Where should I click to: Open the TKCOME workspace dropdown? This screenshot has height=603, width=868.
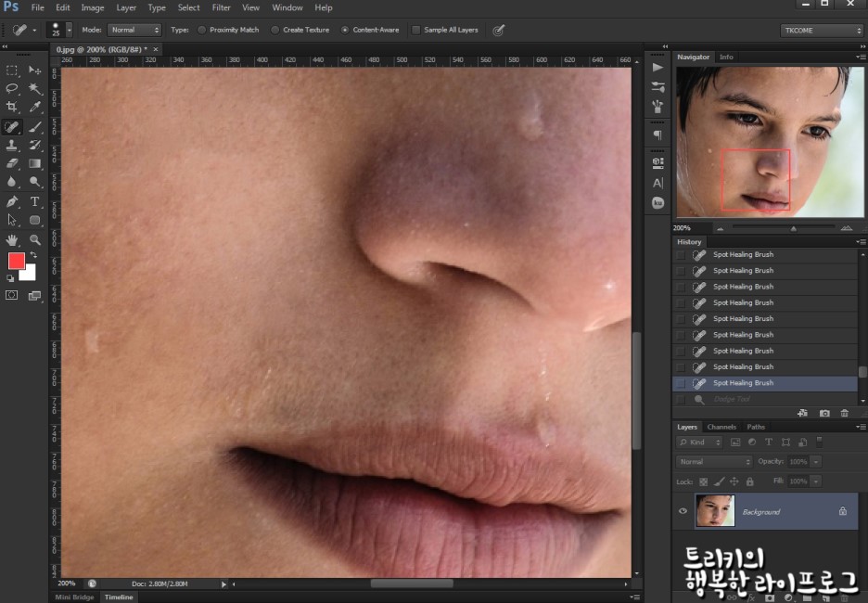click(x=822, y=30)
